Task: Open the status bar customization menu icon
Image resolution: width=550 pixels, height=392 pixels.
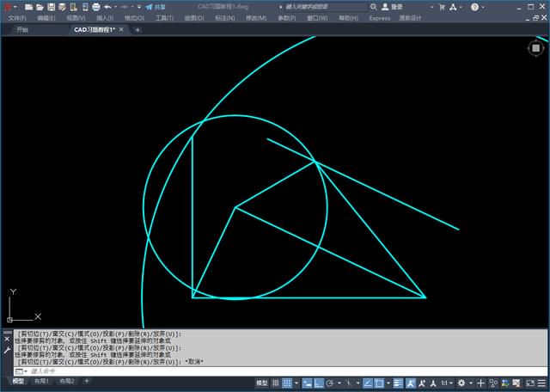Action: (542, 383)
